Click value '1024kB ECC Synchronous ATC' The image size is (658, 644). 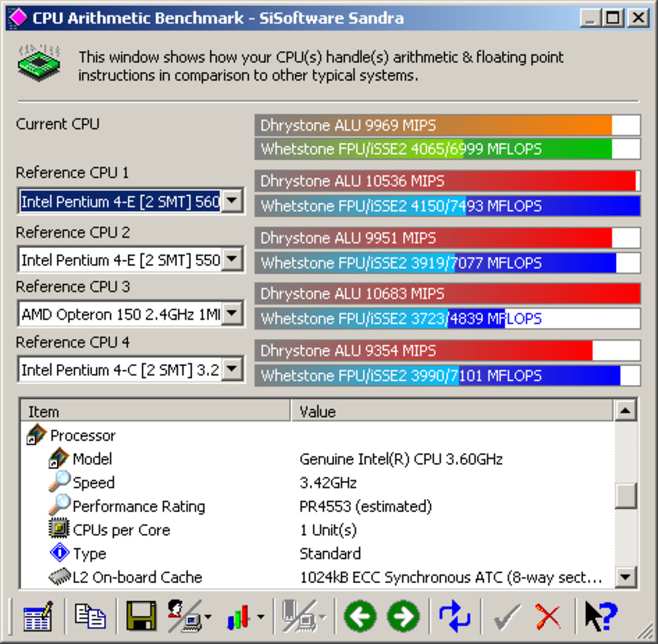[x=451, y=577]
